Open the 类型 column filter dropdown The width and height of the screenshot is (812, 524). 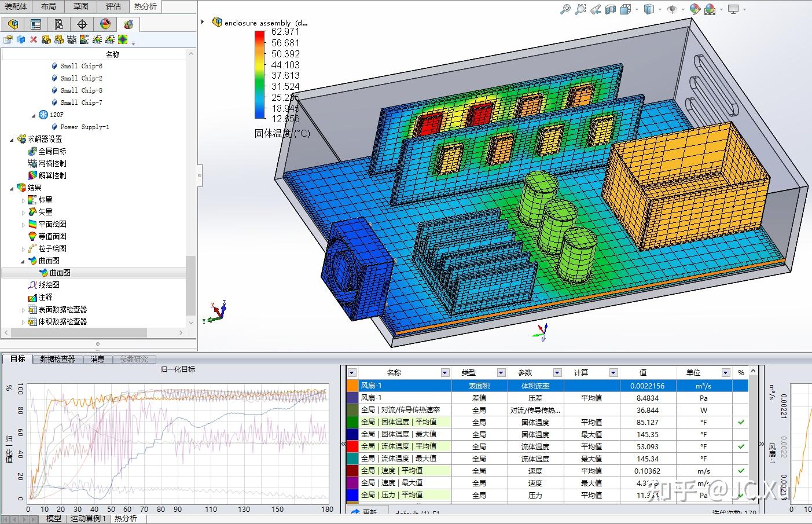[501, 373]
